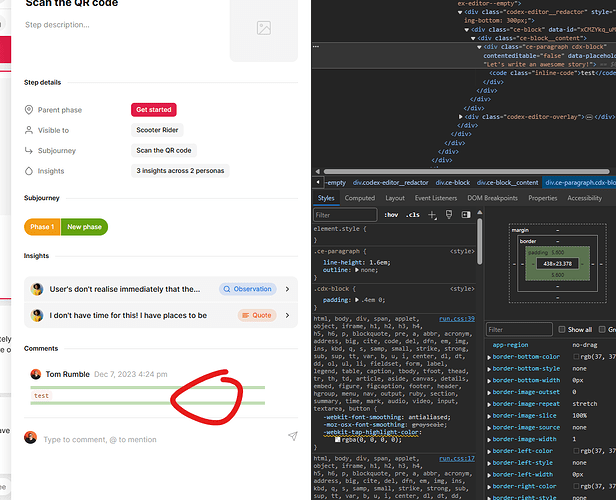Click the Styles pane Filter input
The height and width of the screenshot is (500, 616).
(x=345, y=215)
